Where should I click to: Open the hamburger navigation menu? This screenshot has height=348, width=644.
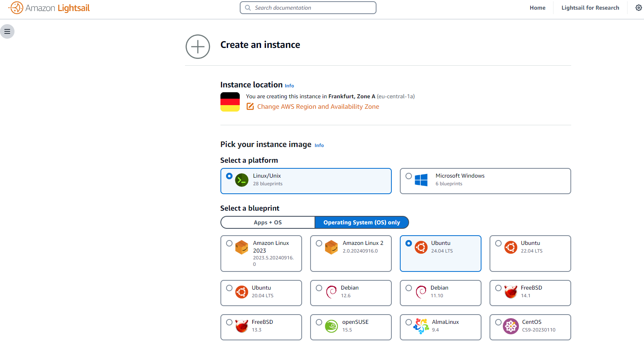(7, 31)
